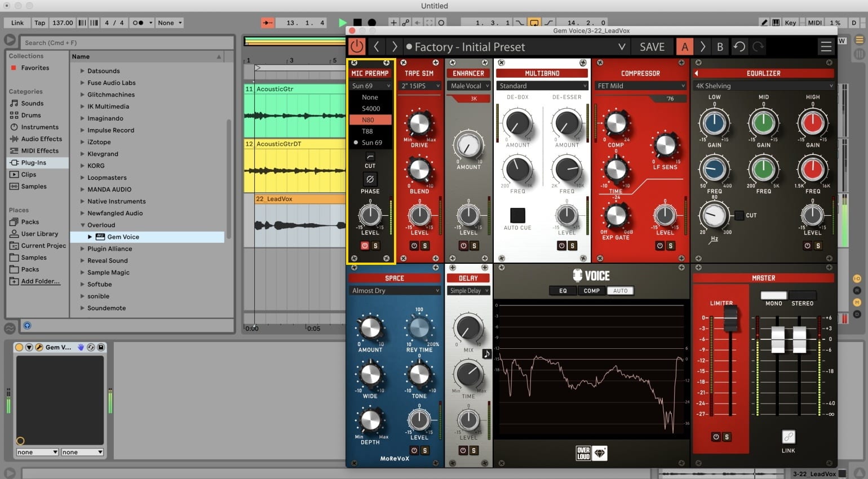Click the Master fader LINK icon
This screenshot has height=479, width=868.
tap(788, 437)
